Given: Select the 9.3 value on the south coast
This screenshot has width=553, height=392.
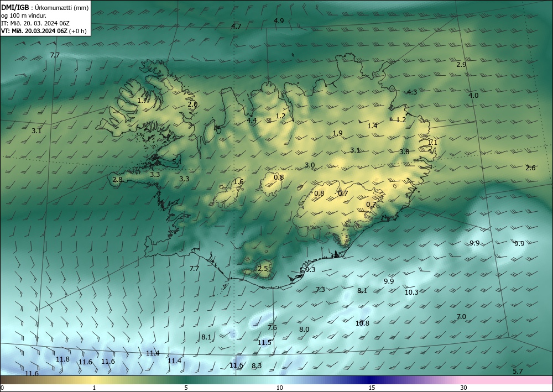Looking at the screenshot, I should tap(310, 269).
